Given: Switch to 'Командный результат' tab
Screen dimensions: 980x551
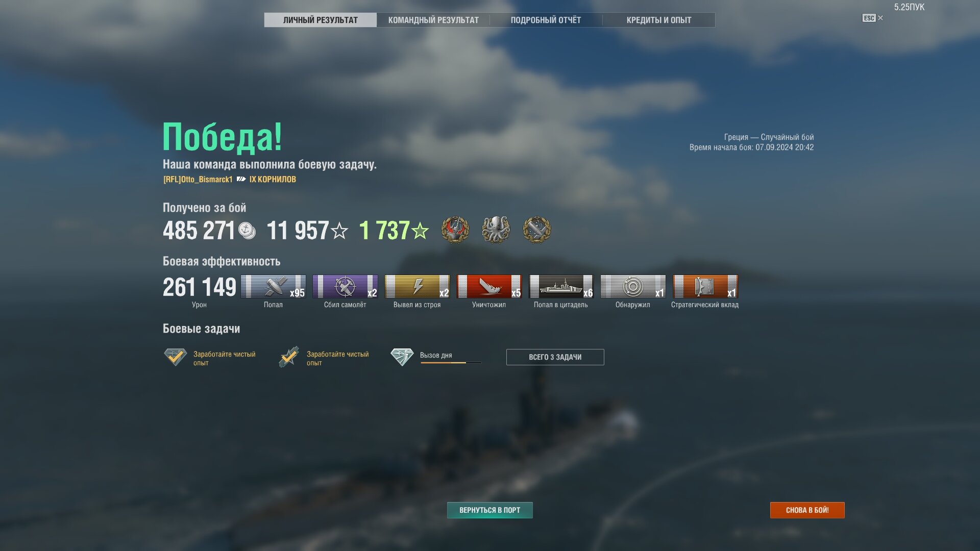Looking at the screenshot, I should 433,20.
